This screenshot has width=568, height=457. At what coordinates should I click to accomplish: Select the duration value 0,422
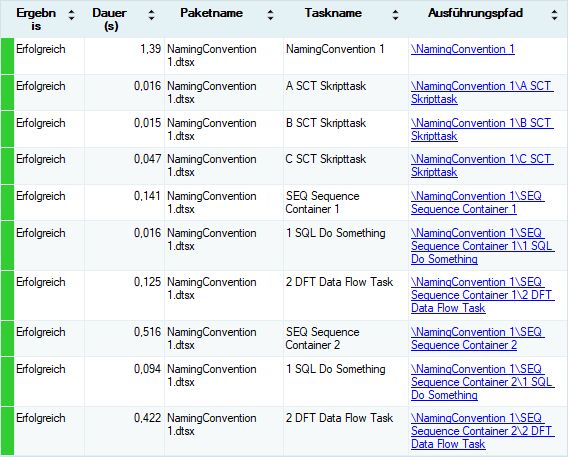(x=147, y=418)
